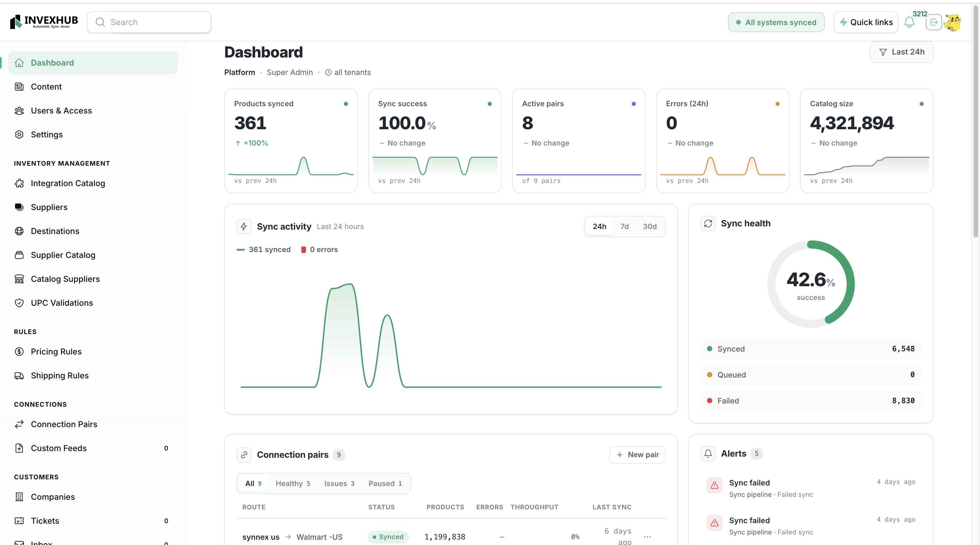
Task: Click the Users & Access people icon
Action: (19, 111)
